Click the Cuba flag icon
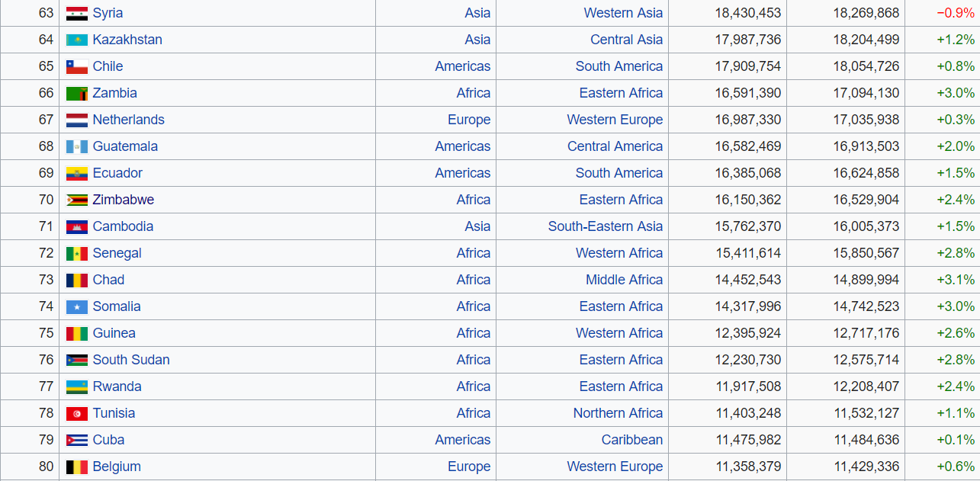This screenshot has width=980, height=481. [77, 441]
